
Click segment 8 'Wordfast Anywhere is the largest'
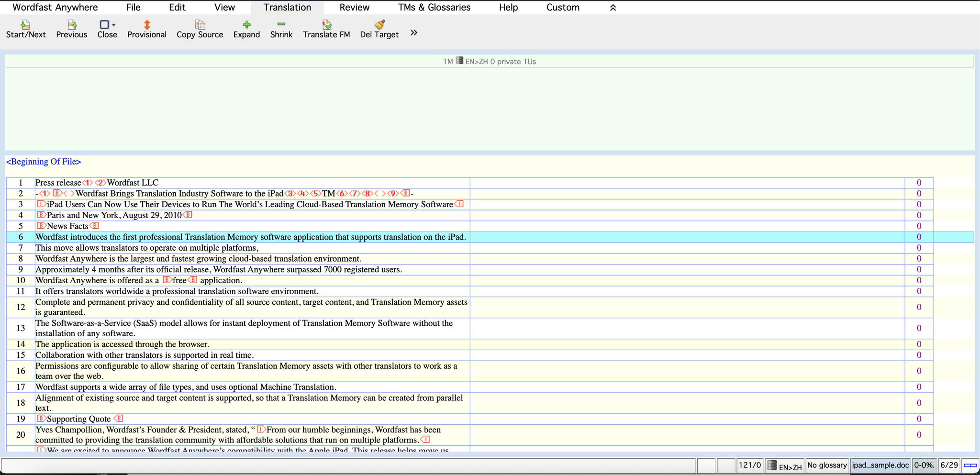coord(198,259)
